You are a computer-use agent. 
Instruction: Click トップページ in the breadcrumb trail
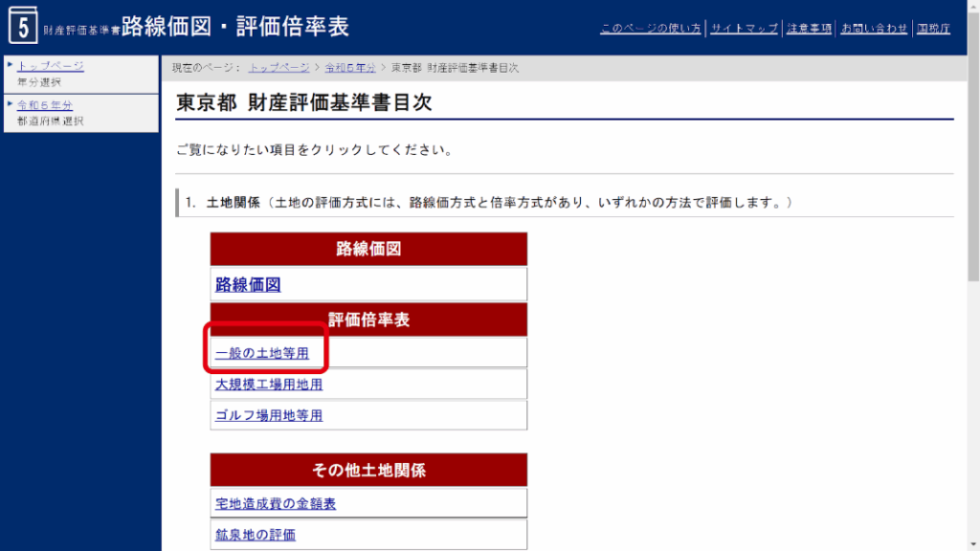[278, 68]
